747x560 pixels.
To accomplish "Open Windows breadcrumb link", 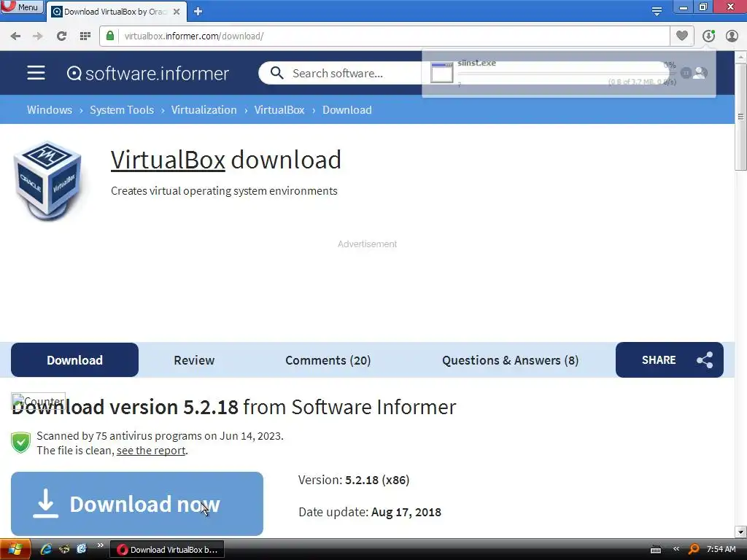I will point(50,110).
